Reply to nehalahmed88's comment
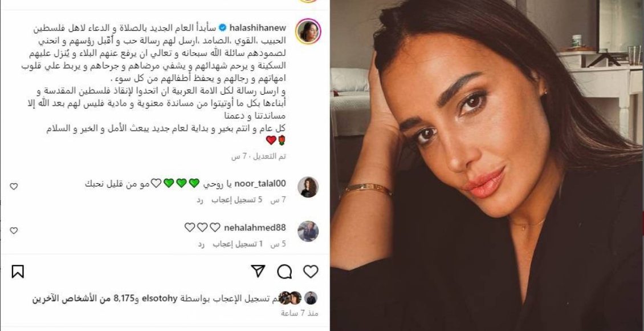Viewport: 644px width, 331px height. [x=201, y=244]
